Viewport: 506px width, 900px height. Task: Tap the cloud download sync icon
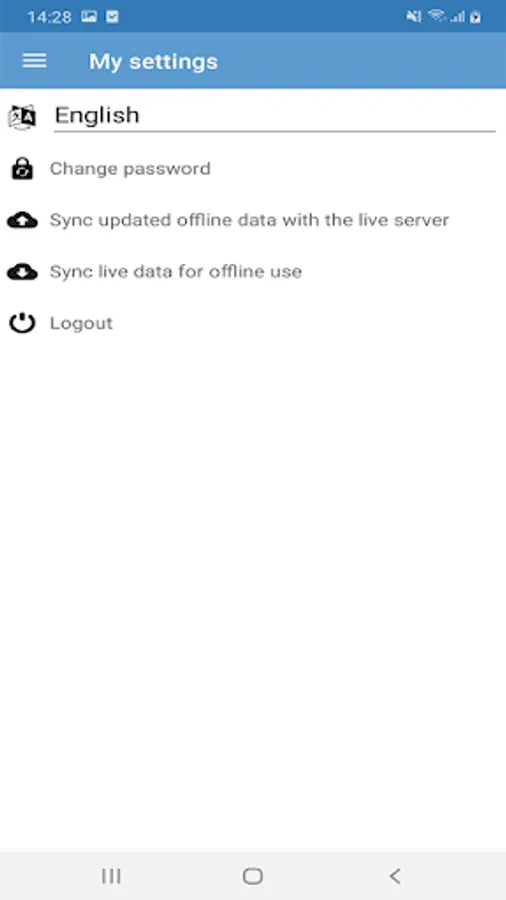(x=22, y=271)
